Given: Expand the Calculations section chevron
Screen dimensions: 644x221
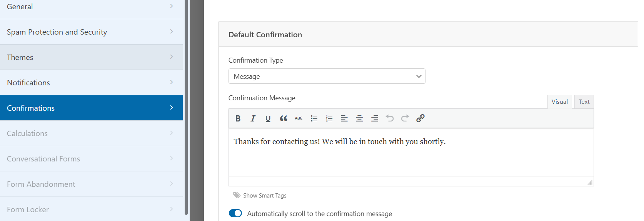Looking at the screenshot, I should pos(172,133).
